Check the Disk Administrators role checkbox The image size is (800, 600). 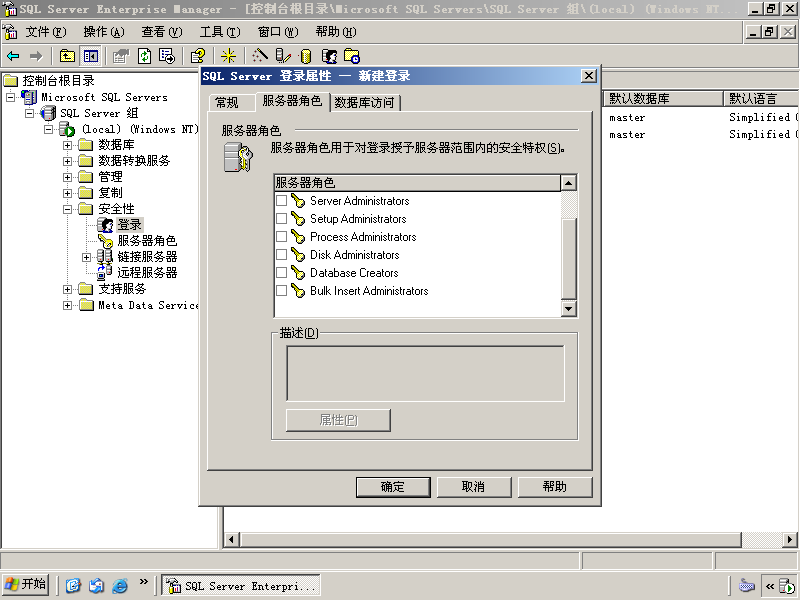pyautogui.click(x=281, y=254)
